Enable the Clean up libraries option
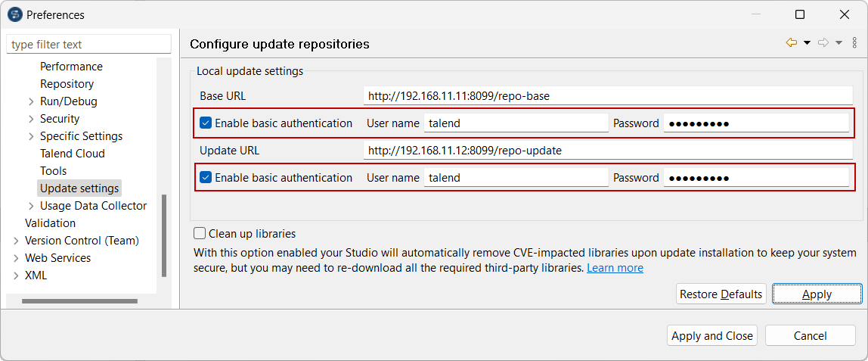Viewport: 868px width, 361px height. (200, 234)
